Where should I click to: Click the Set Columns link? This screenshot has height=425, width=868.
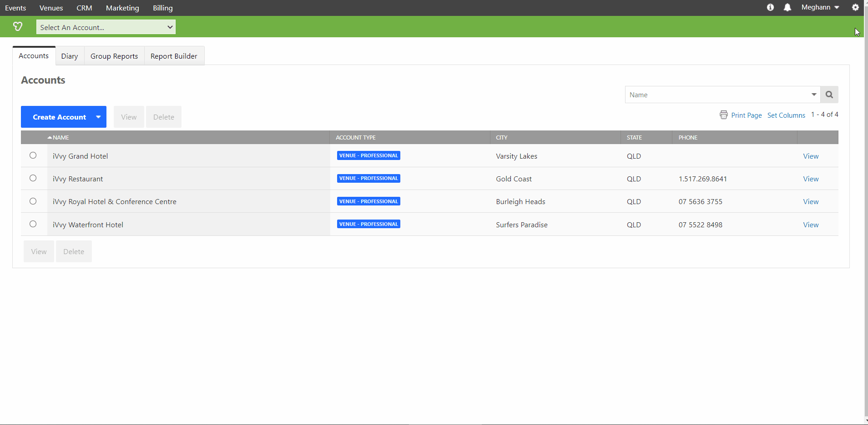point(786,115)
